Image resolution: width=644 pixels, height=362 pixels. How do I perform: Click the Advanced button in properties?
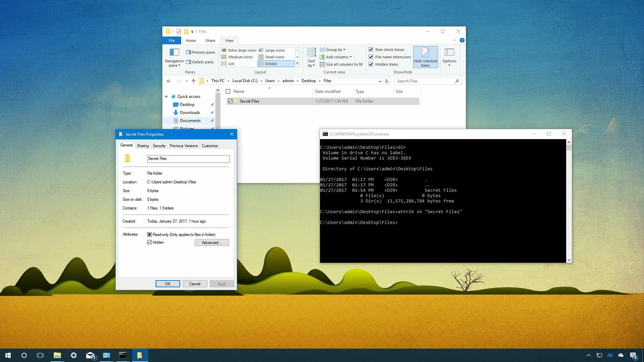(212, 242)
